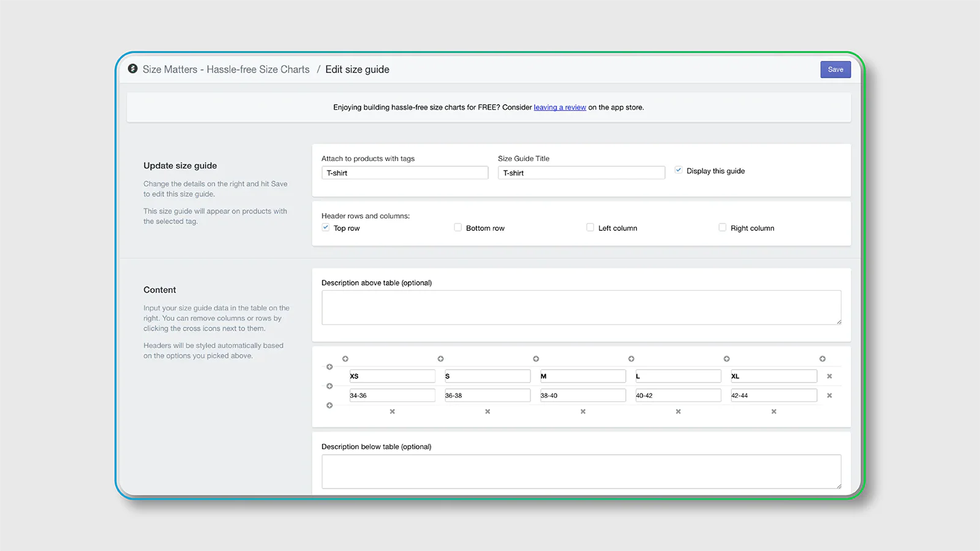Delete the M column using the cross below

582,411
